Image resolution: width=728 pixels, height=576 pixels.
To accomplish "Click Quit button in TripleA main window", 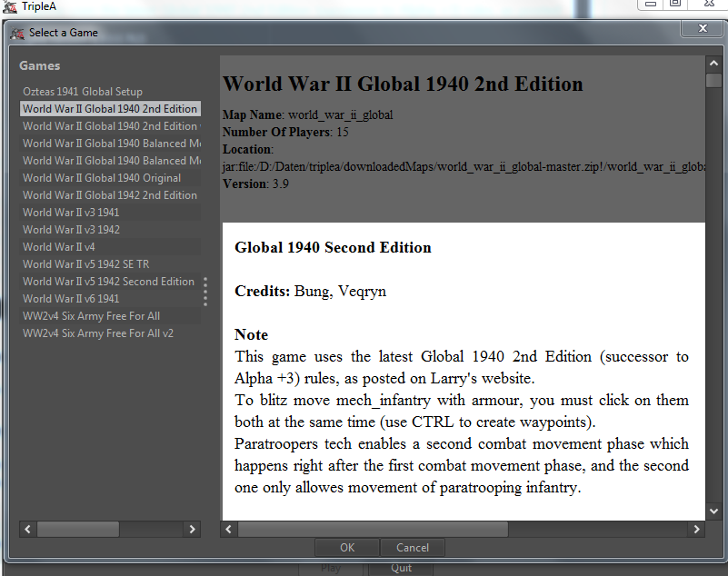I will pos(401,568).
